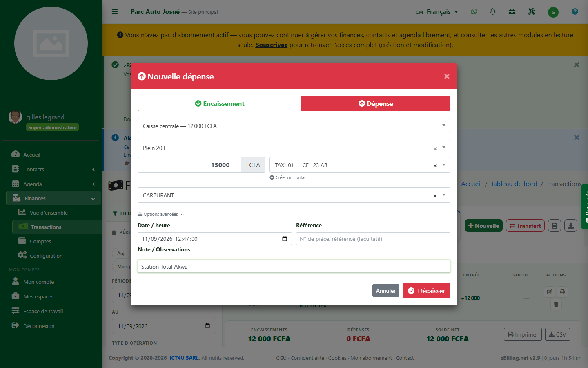The height and width of the screenshot is (368, 588).
Task: Open the help question mark icon
Action: tap(575, 12)
